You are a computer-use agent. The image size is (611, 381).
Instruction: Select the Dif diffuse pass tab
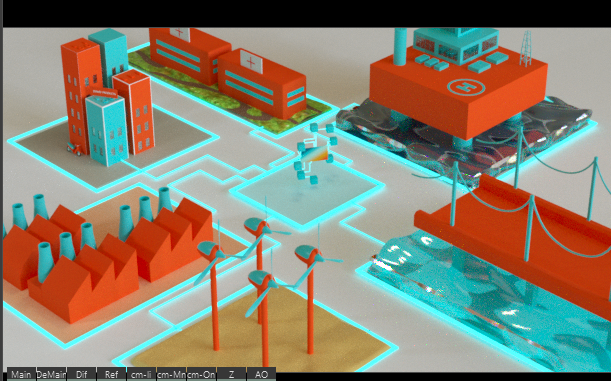coord(81,374)
